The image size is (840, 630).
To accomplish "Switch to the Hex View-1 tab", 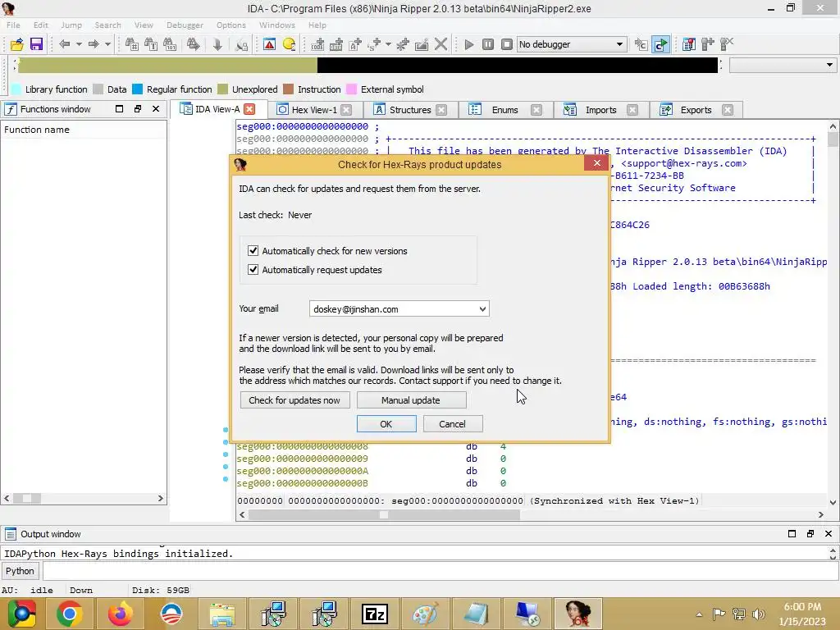I will tap(314, 109).
